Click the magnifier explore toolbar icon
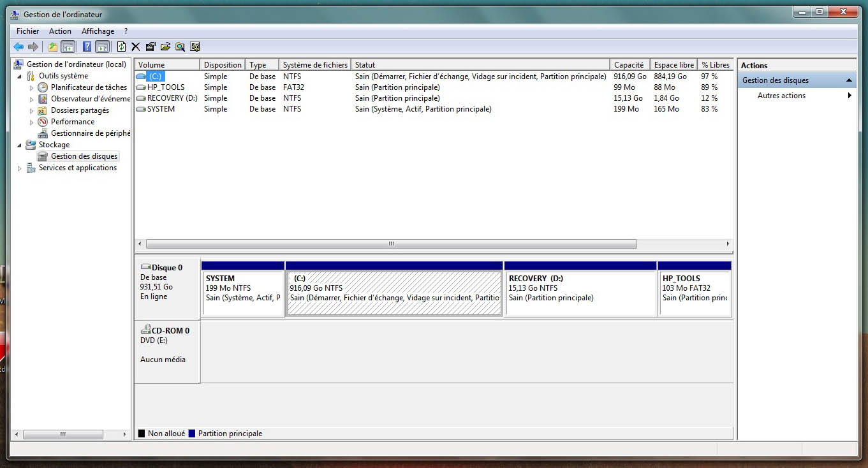The image size is (868, 468). (x=180, y=47)
